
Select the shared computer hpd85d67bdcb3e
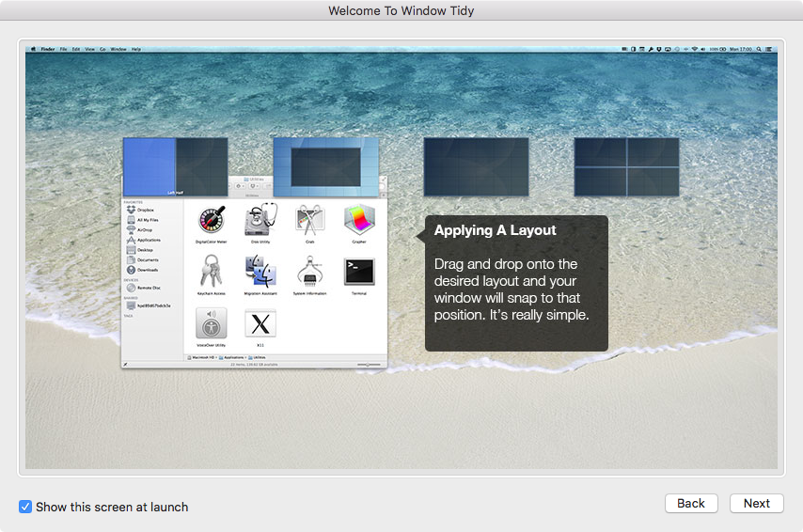[x=149, y=305]
